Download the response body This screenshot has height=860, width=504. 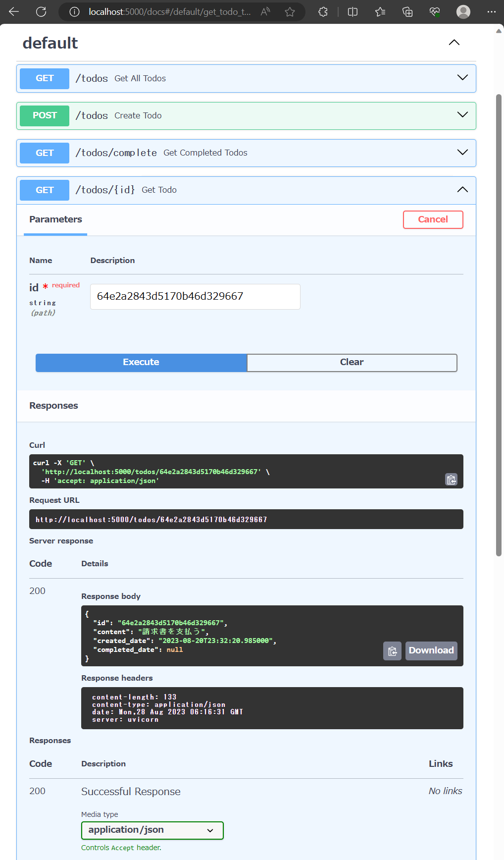(431, 651)
